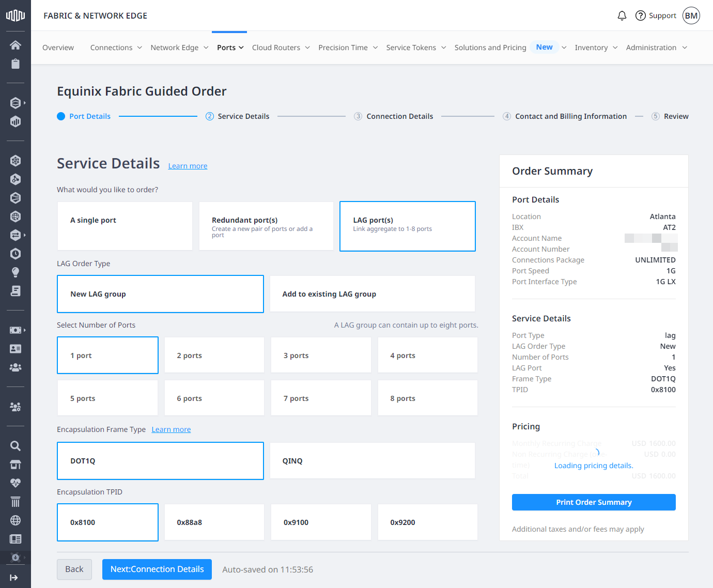Expand the sidebar with arrow icon
Screen dimensions: 713x588
coord(14,578)
